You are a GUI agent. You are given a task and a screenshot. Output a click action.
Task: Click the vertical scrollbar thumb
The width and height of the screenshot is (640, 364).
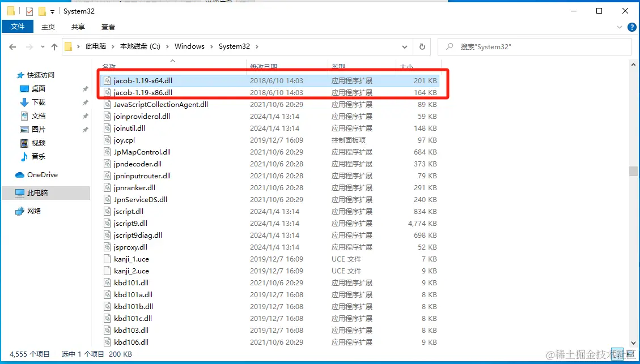(633, 171)
